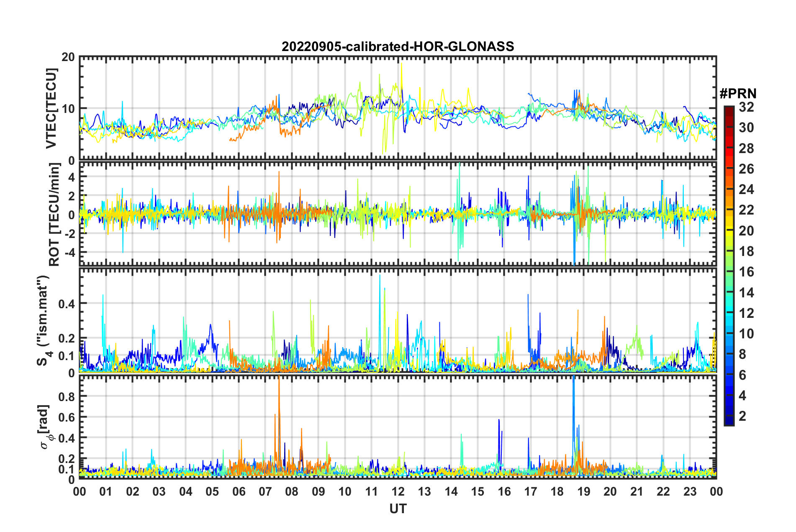796x532 pixels.
Task: Click colorbar tick label 16
Action: pyautogui.click(x=746, y=272)
